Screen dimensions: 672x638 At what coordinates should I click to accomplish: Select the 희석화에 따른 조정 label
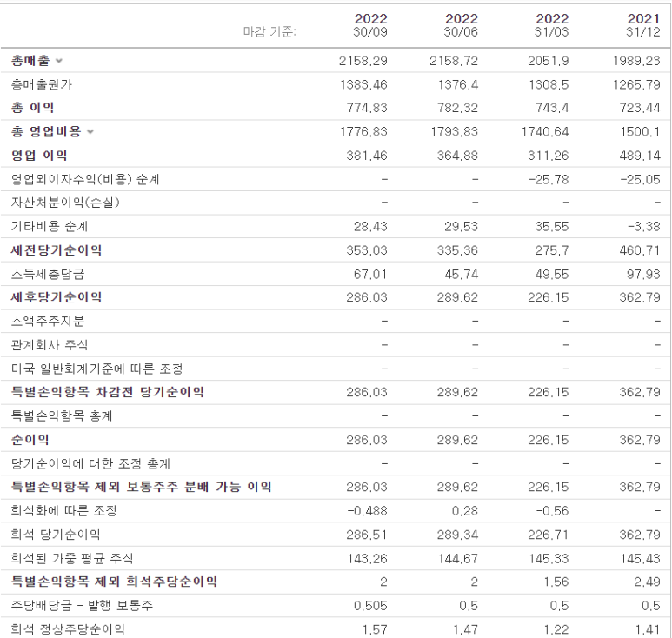pyautogui.click(x=63, y=511)
